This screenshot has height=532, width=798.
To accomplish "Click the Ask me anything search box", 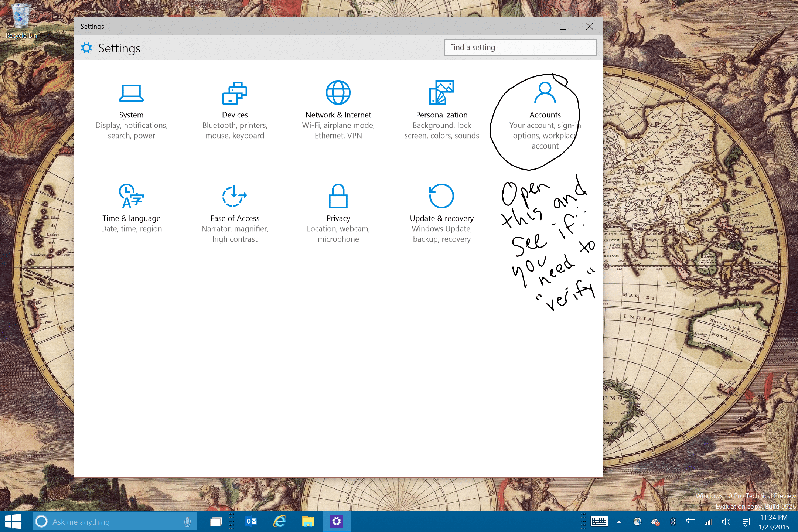I will (115, 521).
